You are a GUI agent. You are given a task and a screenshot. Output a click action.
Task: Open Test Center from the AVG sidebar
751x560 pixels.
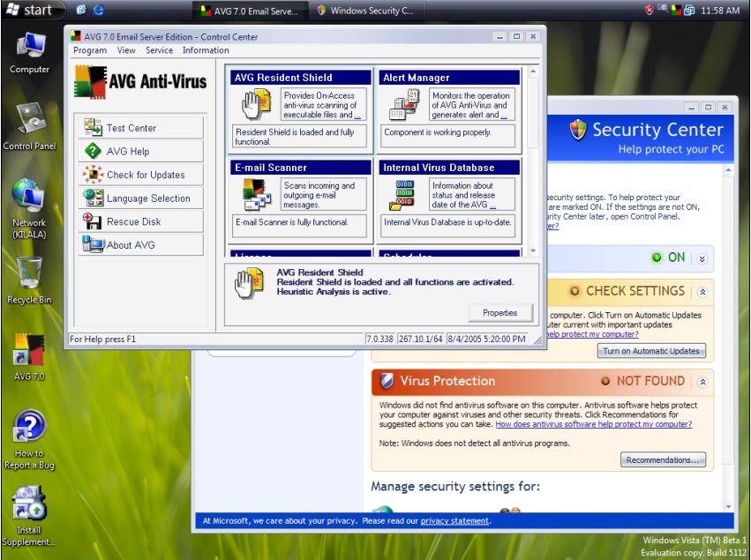coord(141,128)
